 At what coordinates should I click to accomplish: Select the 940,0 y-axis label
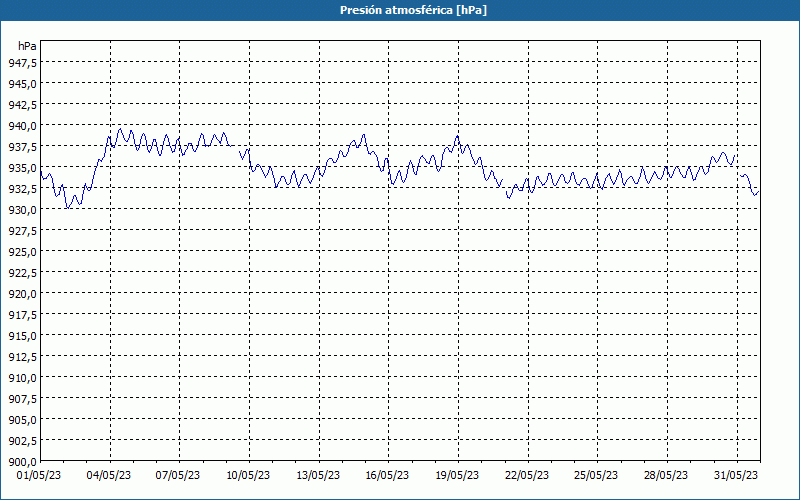[x=22, y=126]
